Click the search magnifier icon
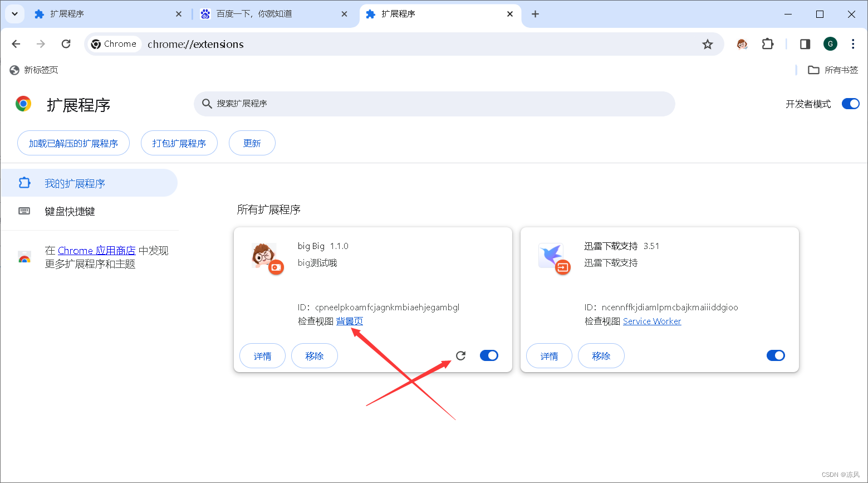The width and height of the screenshot is (868, 483). tap(207, 104)
